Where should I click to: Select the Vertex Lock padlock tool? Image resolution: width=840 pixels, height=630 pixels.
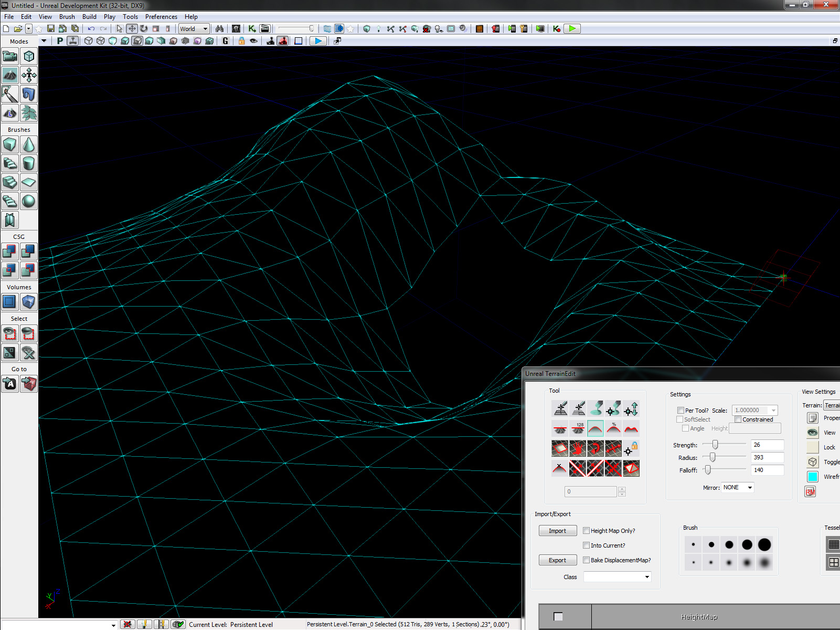pyautogui.click(x=631, y=448)
